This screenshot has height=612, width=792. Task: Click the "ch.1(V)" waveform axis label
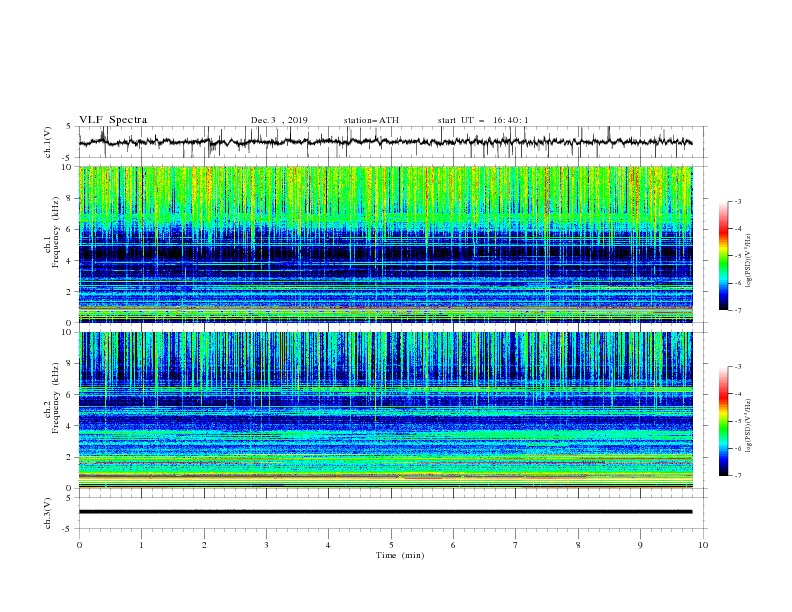48,142
